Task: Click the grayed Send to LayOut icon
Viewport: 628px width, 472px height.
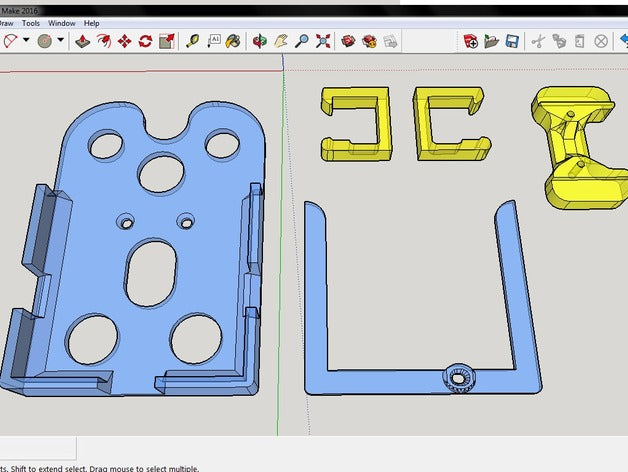Action: [x=390, y=41]
